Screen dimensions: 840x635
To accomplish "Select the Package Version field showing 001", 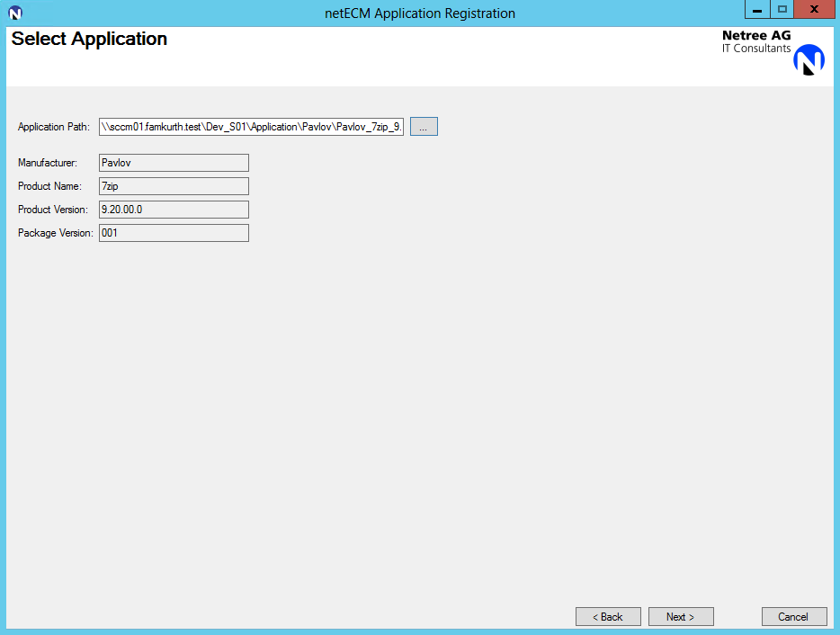I will pos(174,233).
